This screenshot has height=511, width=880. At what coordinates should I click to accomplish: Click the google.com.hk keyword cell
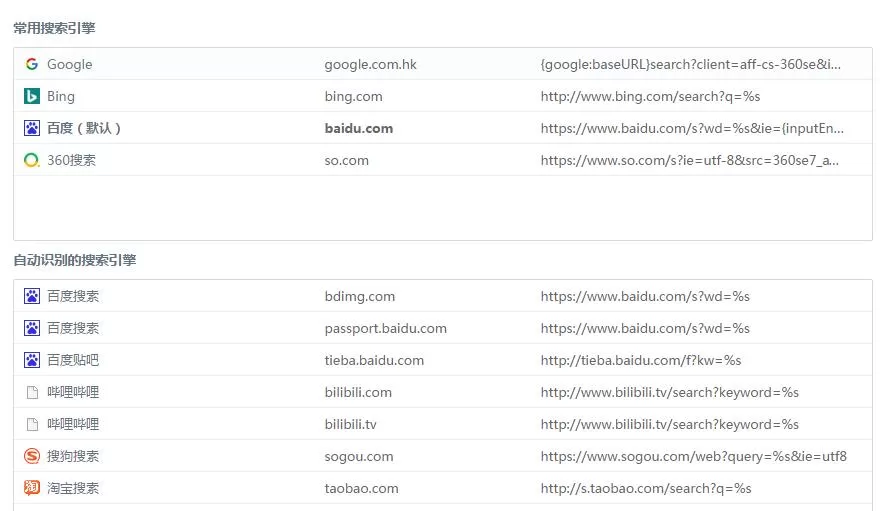(x=370, y=65)
